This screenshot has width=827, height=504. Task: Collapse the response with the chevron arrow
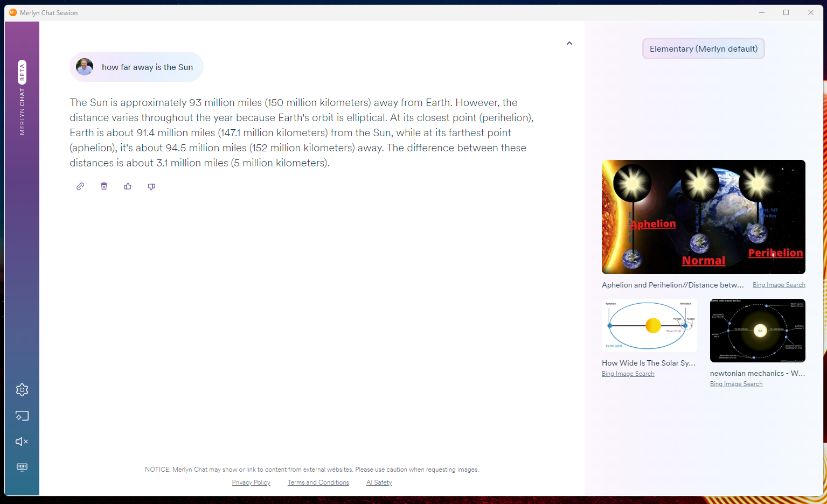(569, 43)
